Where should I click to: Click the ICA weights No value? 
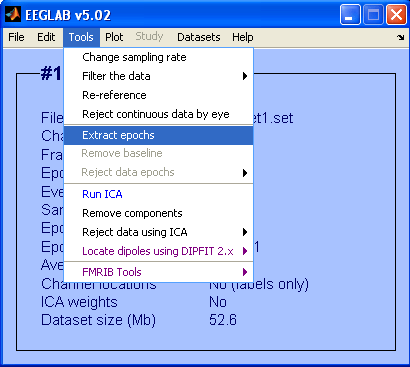pos(218,302)
